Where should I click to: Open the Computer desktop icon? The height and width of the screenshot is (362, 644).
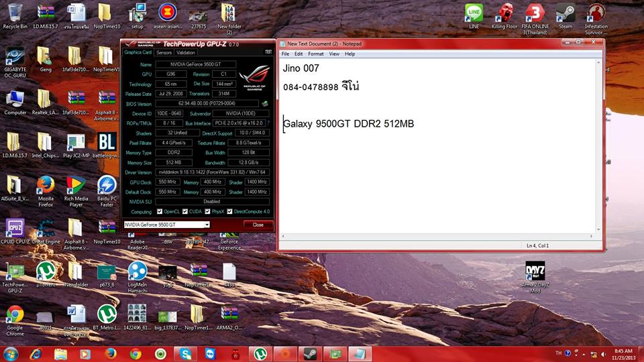pos(15,103)
